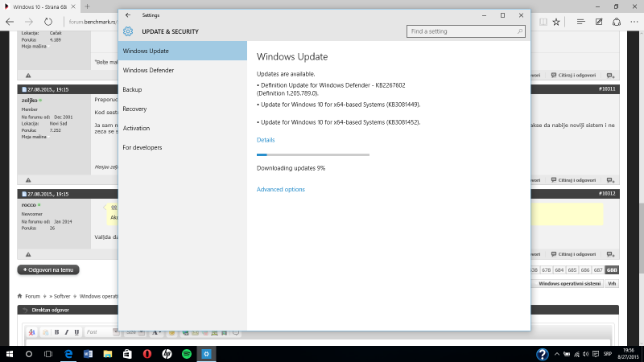Open the clock showing 8/27/2015
644x362 pixels.
point(629,354)
